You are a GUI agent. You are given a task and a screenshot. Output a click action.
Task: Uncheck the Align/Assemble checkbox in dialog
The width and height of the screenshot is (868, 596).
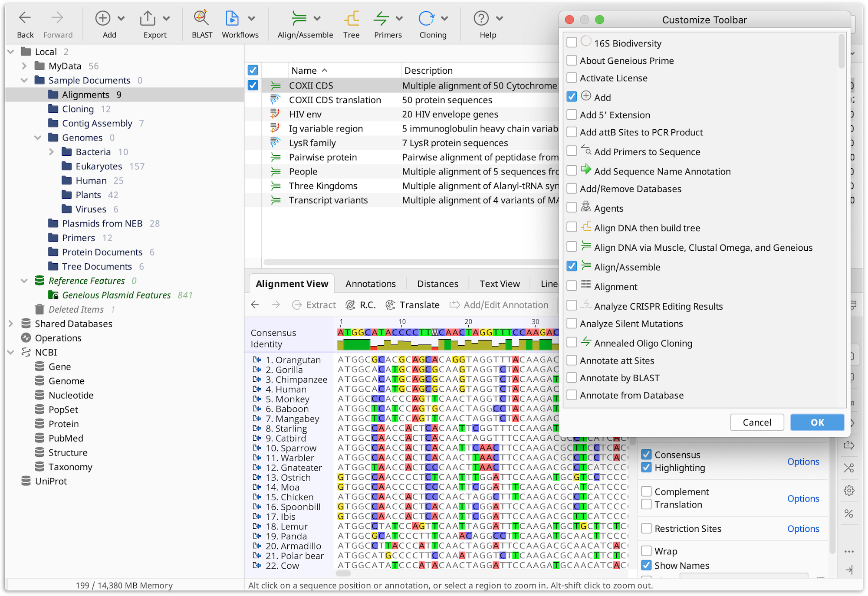572,266
